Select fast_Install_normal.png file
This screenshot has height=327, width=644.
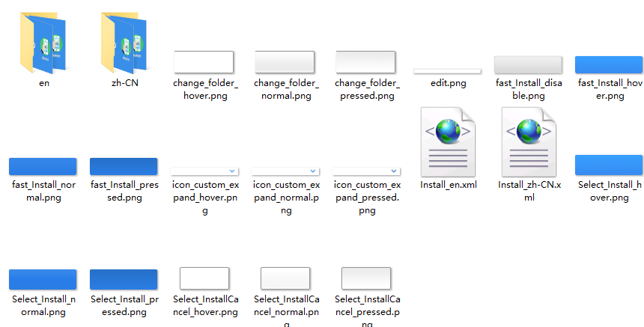click(x=43, y=167)
